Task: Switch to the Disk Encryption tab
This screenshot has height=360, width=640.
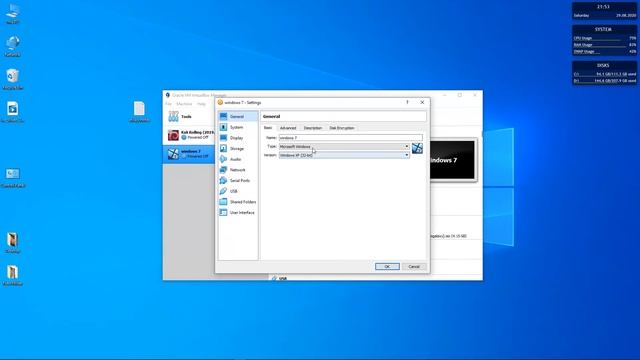Action: point(342,128)
